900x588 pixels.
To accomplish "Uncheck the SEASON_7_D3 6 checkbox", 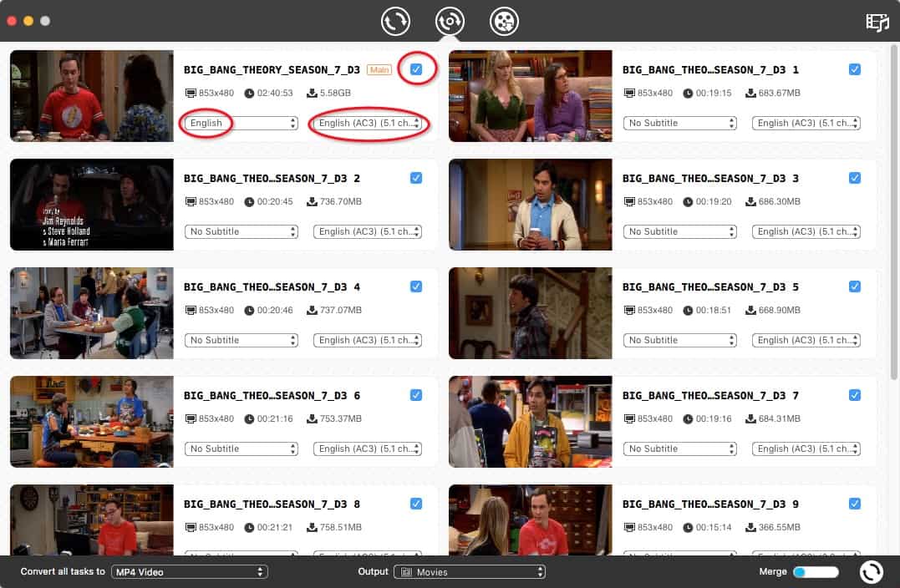I will 416,395.
